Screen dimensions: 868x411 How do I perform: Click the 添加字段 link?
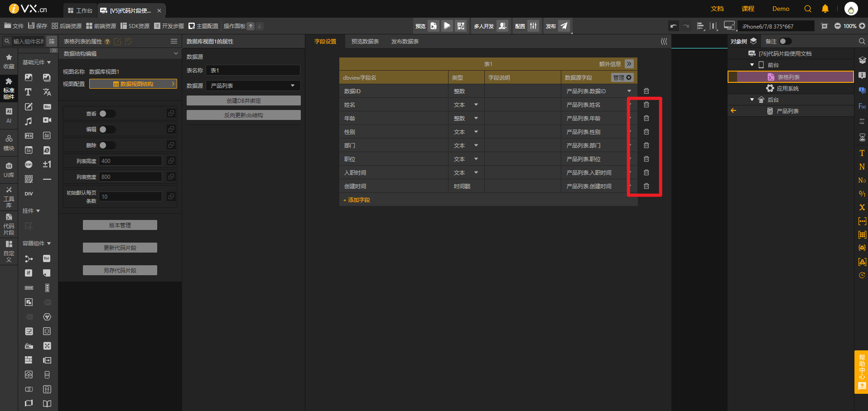(x=357, y=200)
